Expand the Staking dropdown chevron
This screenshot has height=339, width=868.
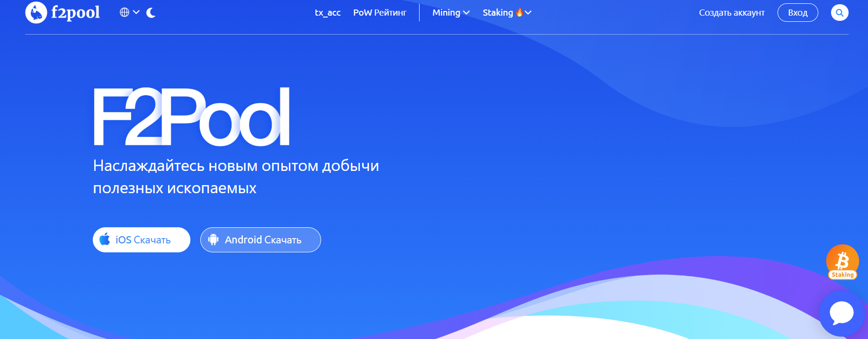(528, 13)
